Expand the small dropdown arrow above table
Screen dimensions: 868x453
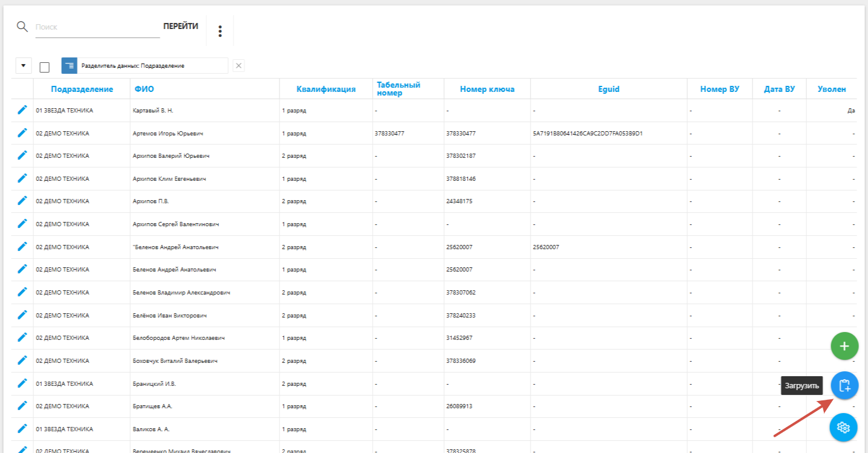pyautogui.click(x=24, y=66)
